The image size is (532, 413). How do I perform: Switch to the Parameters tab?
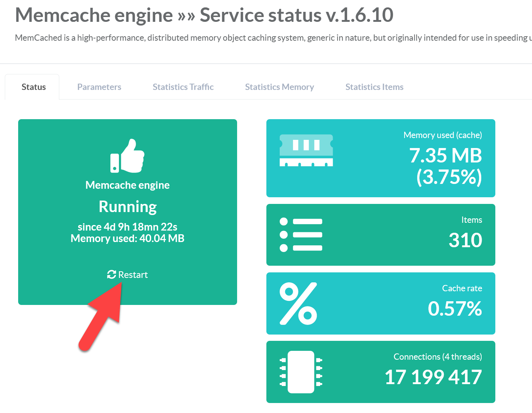click(x=99, y=87)
